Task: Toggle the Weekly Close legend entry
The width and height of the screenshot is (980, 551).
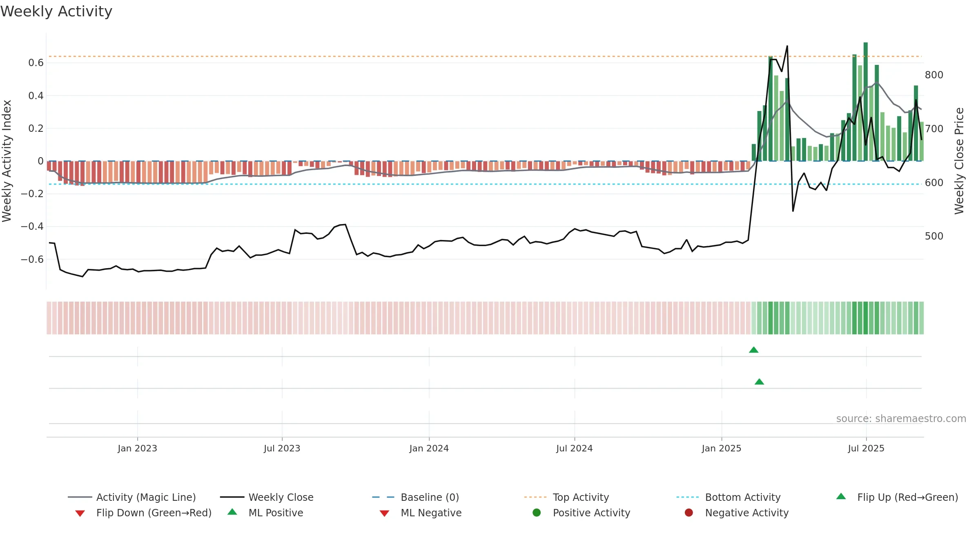Action: tap(267, 497)
